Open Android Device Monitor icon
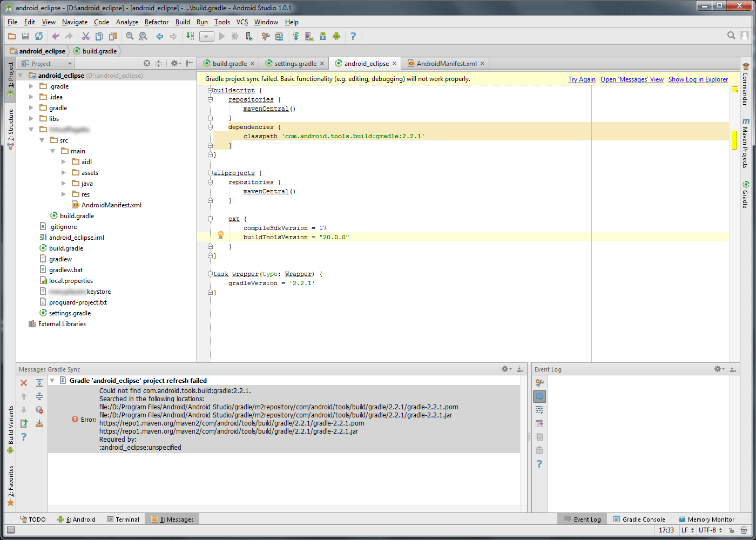756x540 pixels. tap(336, 36)
